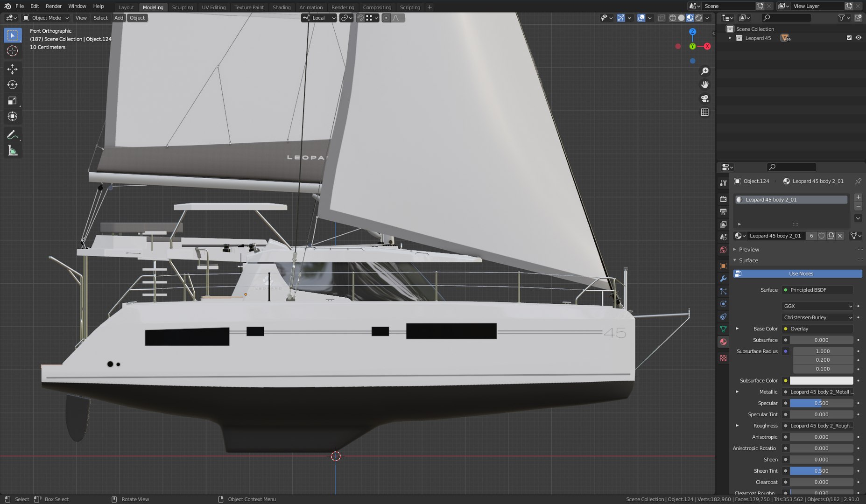This screenshot has height=504, width=866.
Task: Open Texture properties checker icon
Action: pyautogui.click(x=723, y=358)
